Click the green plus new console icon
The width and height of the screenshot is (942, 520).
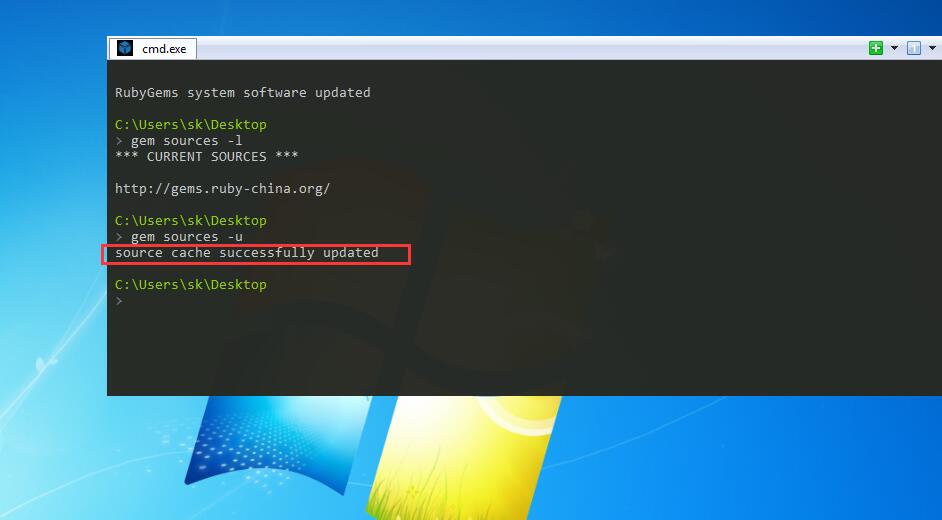876,48
